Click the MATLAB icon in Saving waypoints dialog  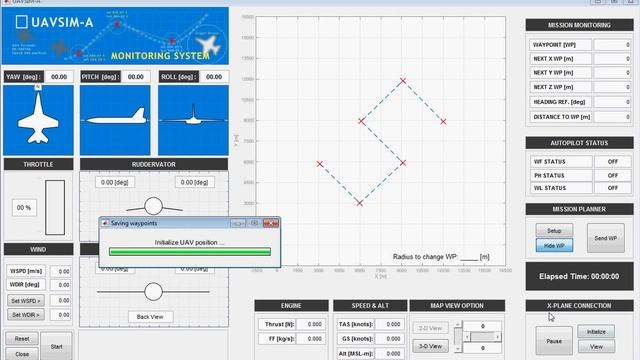[x=105, y=223]
